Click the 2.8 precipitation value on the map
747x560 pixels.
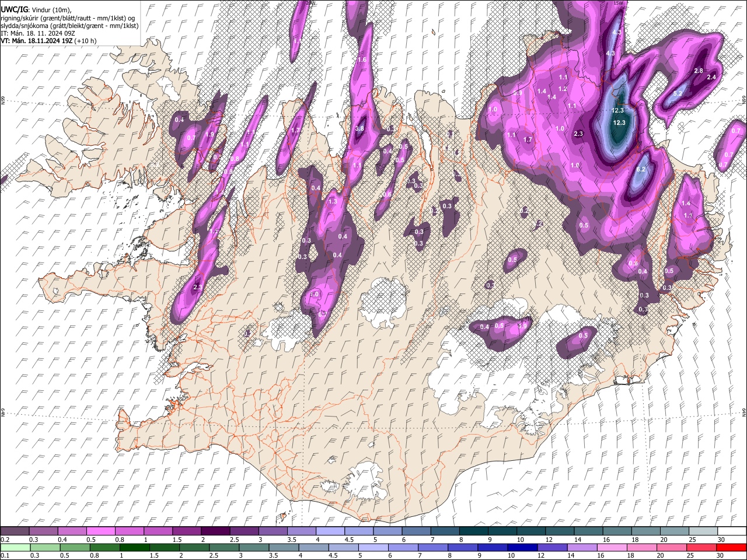pos(699,71)
